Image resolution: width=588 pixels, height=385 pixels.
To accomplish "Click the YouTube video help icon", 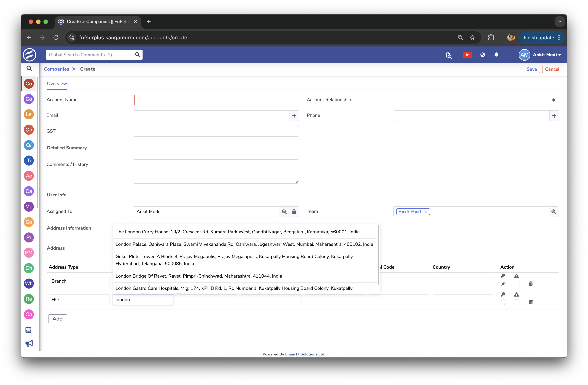I will pyautogui.click(x=467, y=55).
